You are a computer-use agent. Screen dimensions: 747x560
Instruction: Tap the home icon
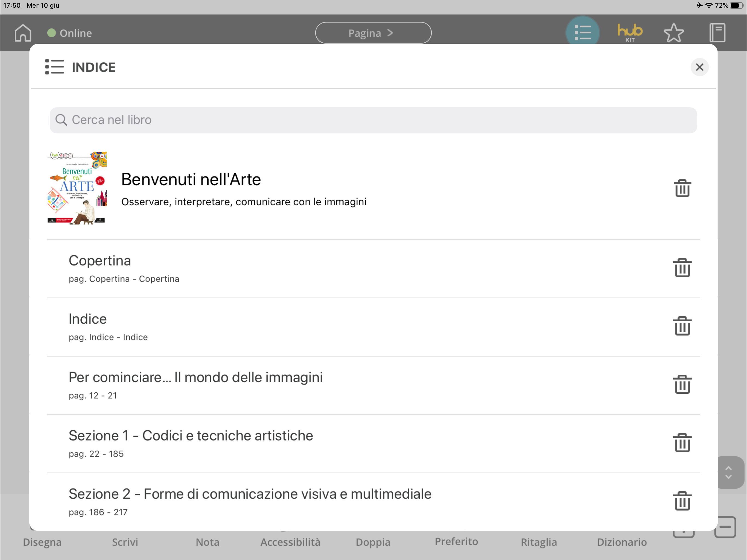[x=23, y=33]
